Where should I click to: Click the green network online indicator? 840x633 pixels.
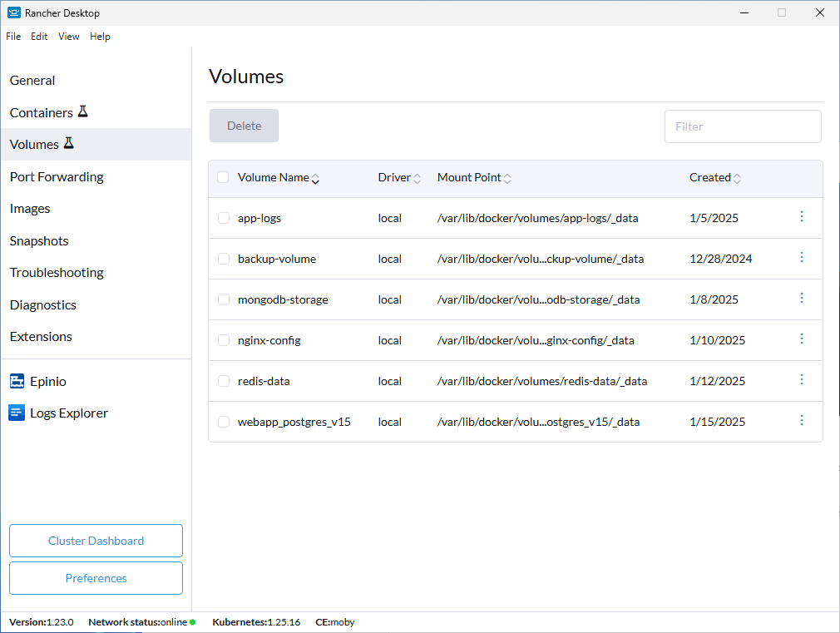(x=192, y=622)
